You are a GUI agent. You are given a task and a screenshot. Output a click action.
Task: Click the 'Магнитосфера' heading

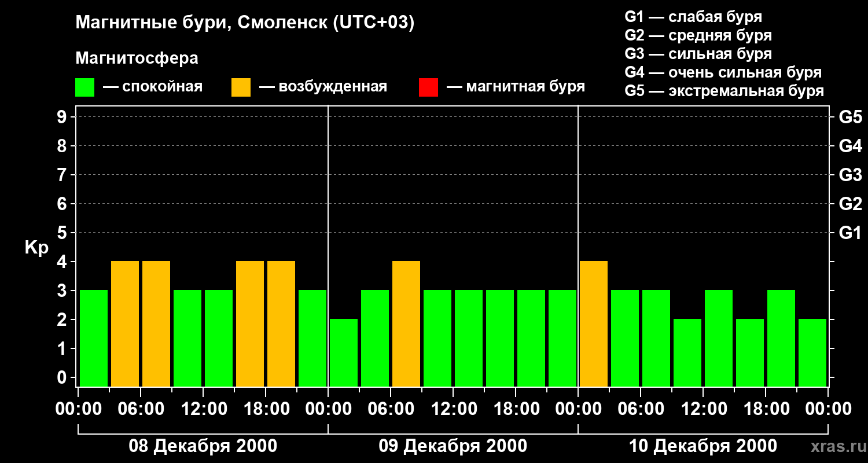point(137,58)
